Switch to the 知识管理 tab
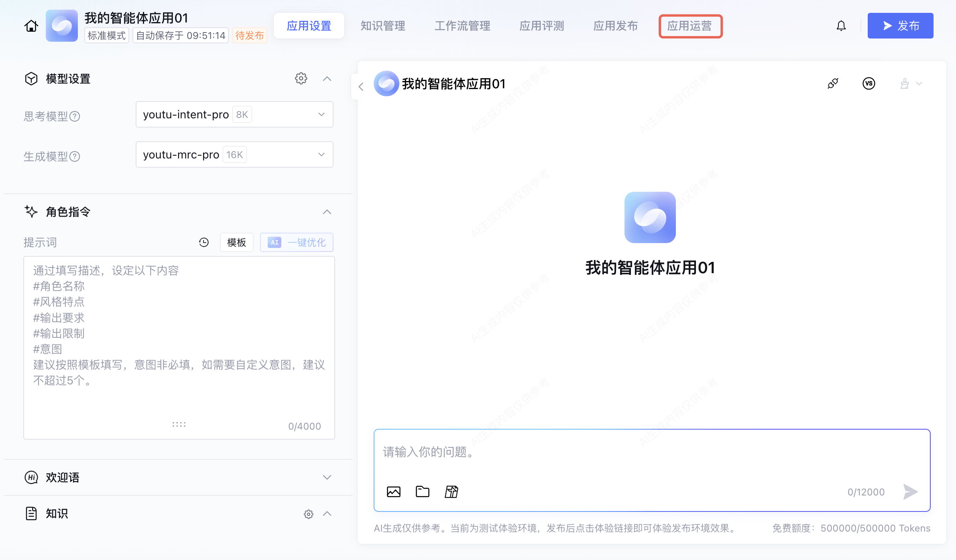 click(382, 26)
